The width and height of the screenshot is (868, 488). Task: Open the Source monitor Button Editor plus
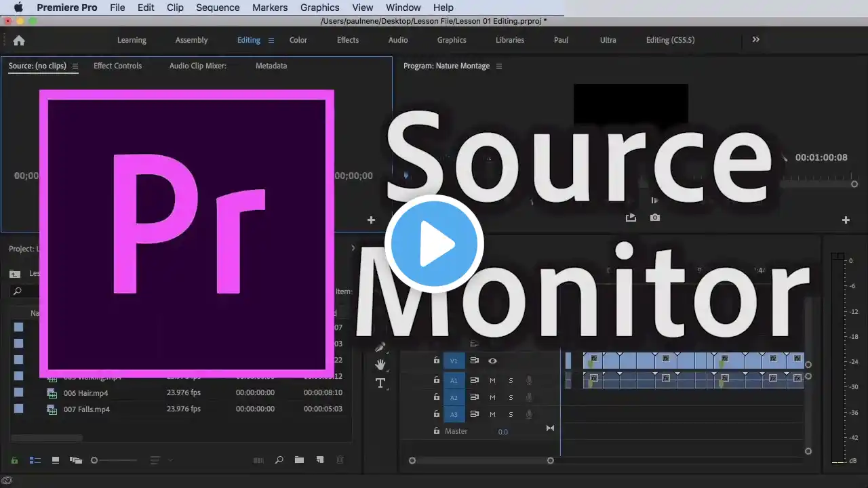click(371, 220)
